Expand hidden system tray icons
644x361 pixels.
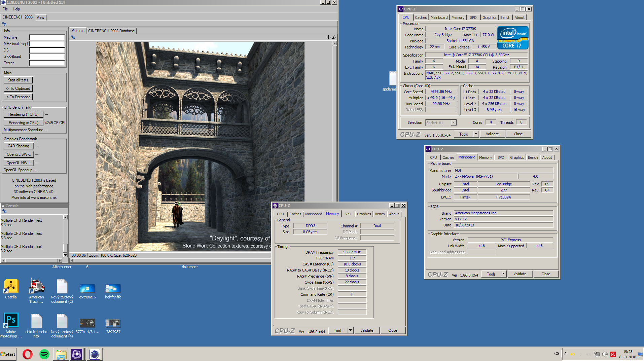point(565,354)
